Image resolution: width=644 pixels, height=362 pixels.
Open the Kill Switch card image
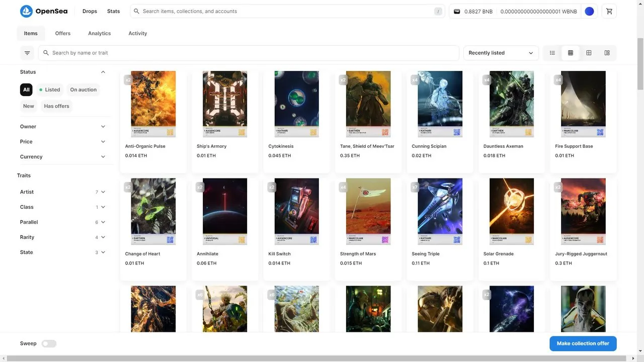[297, 212]
